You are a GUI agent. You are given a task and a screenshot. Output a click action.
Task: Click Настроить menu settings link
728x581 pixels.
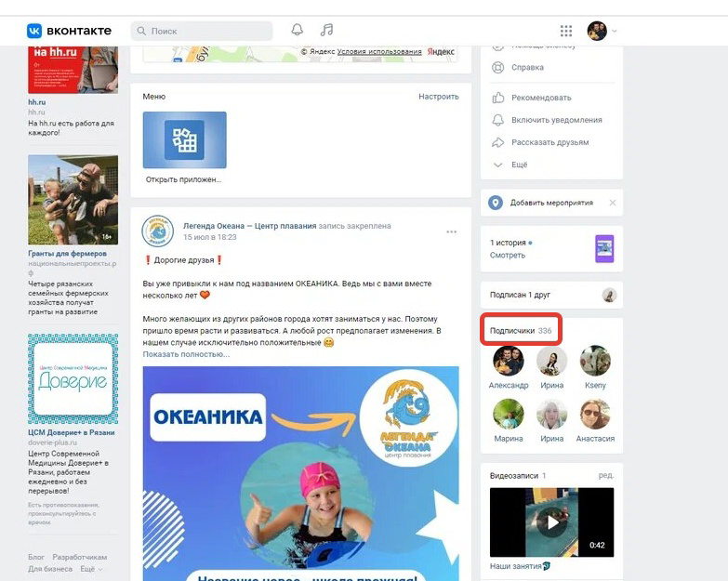(439, 97)
